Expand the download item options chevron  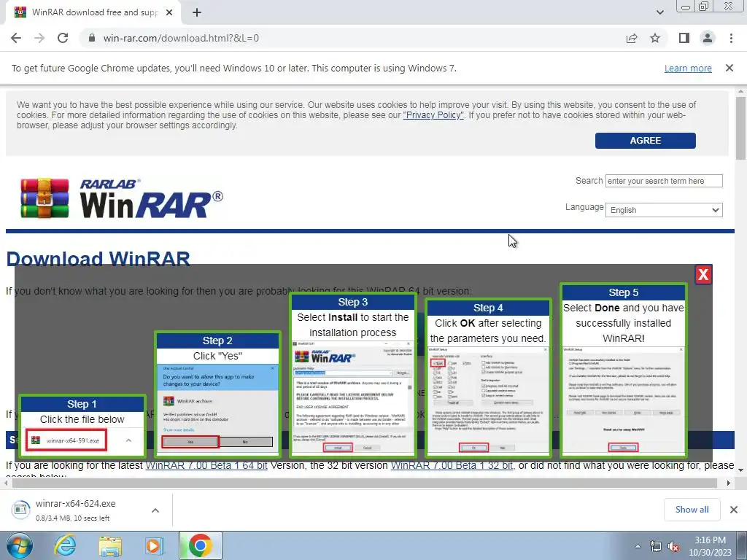coord(155,510)
